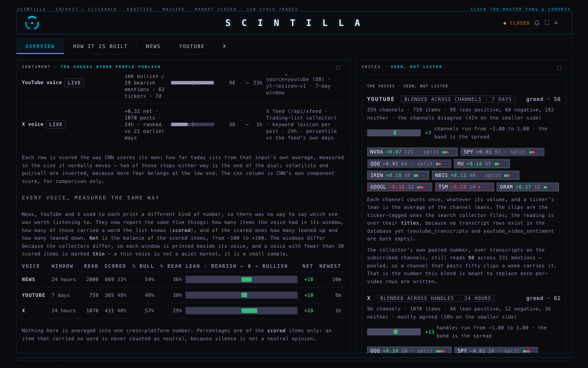Click the YOUTUBE row lean bar in table
This screenshot has width=588, height=368.
[x=241, y=295]
